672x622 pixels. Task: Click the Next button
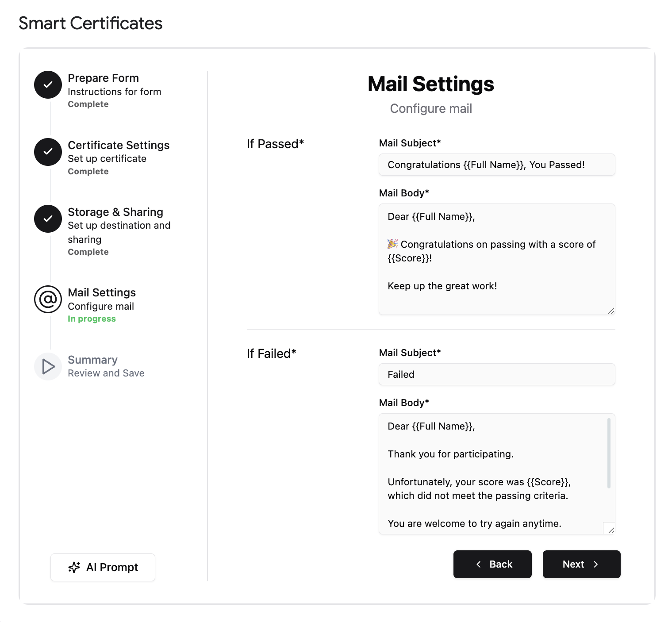(582, 564)
